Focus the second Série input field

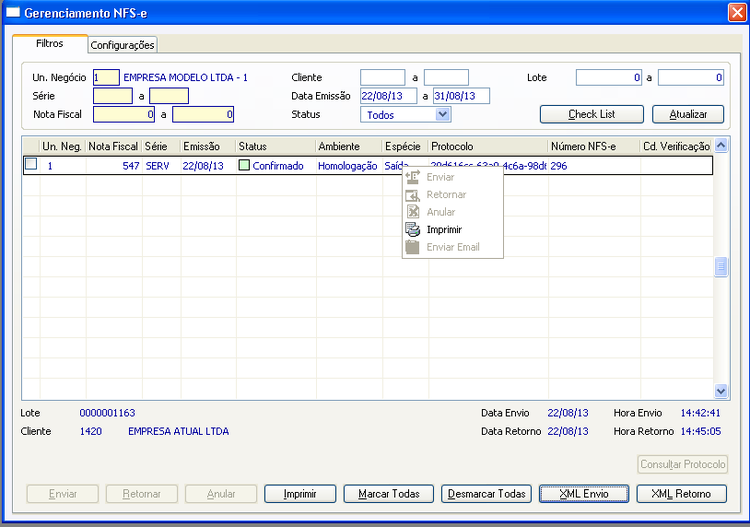click(x=169, y=96)
